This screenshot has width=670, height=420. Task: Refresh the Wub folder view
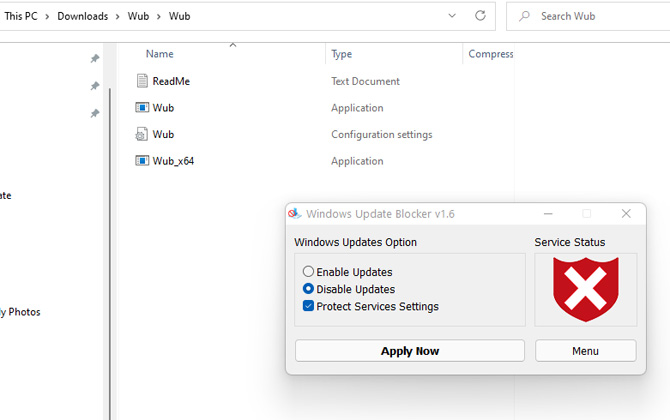click(480, 16)
